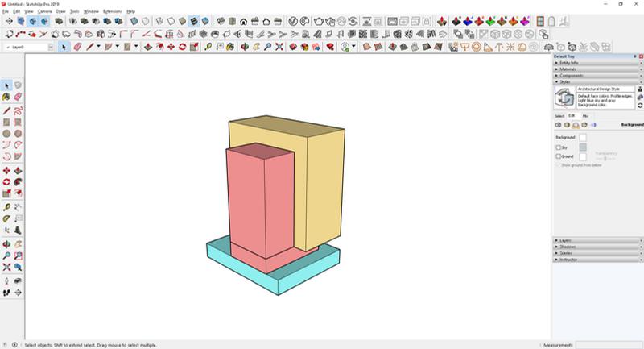Click the Background color swatch
The height and width of the screenshot is (349, 644).
[x=582, y=137]
